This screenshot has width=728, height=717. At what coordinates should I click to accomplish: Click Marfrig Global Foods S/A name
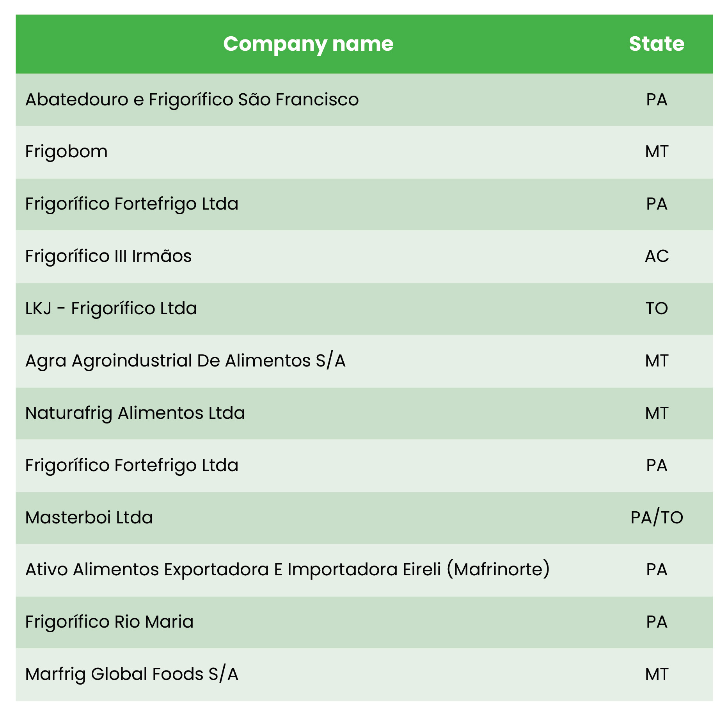(131, 674)
